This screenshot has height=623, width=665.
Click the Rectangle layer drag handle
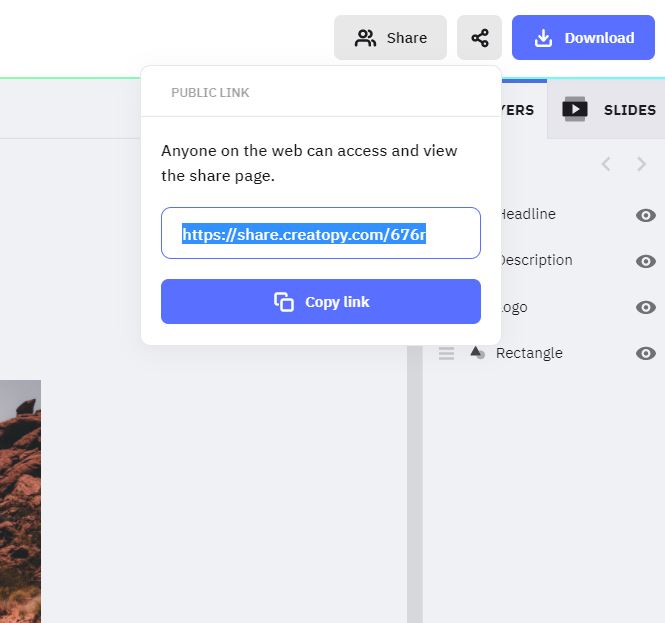pos(446,353)
